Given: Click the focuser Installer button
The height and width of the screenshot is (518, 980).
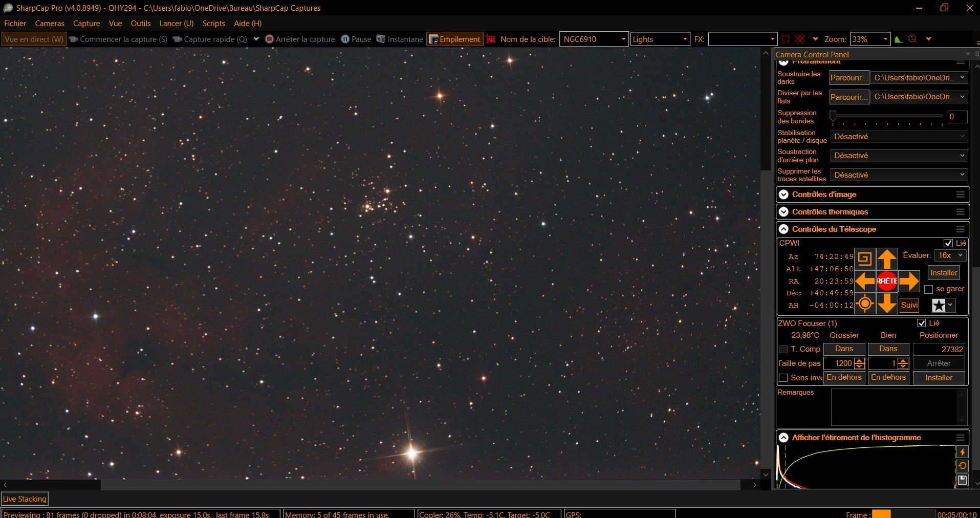Looking at the screenshot, I should [939, 378].
